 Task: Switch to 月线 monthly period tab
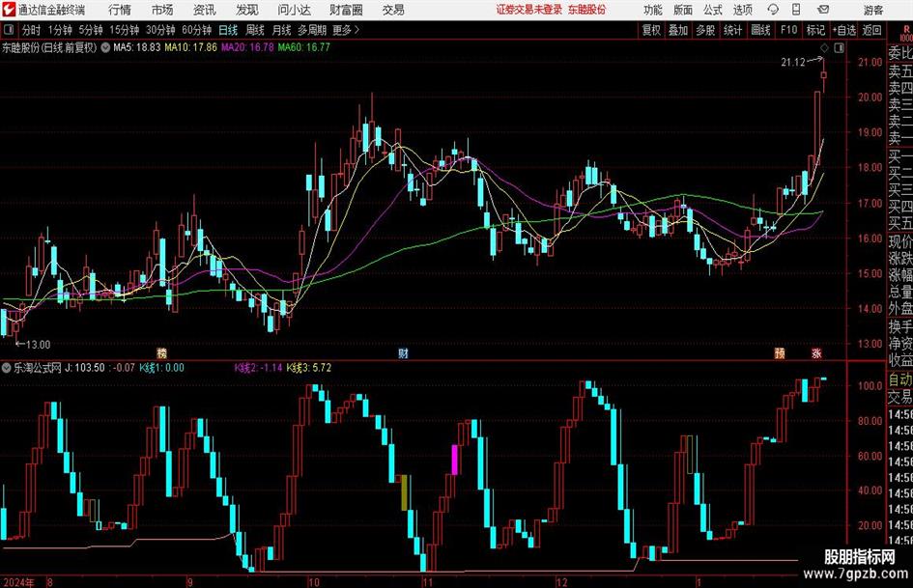point(282,30)
